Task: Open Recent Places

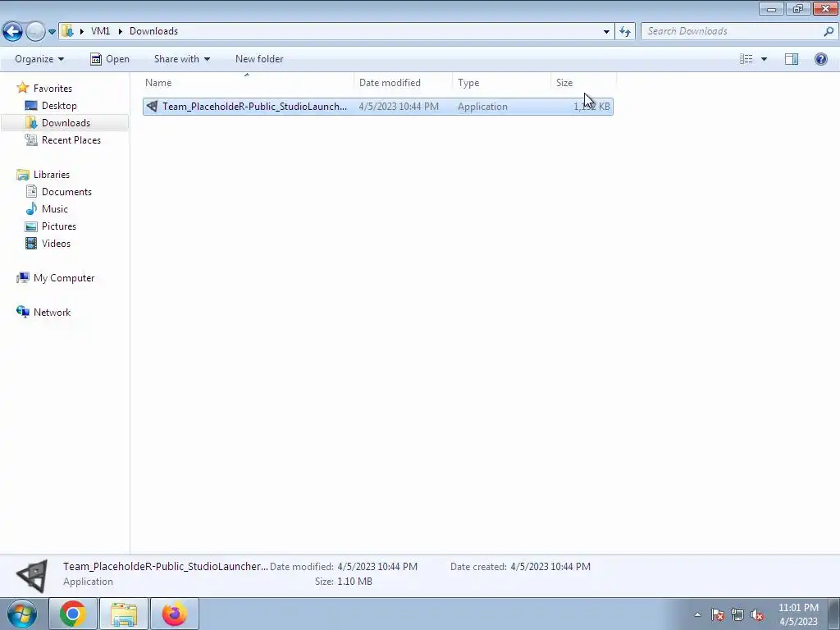Action: [71, 139]
